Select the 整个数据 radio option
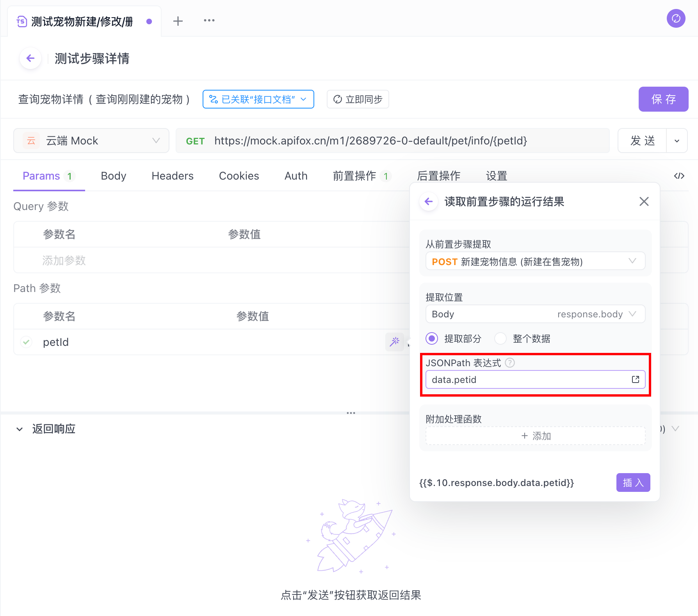The height and width of the screenshot is (616, 698). pyautogui.click(x=500, y=338)
